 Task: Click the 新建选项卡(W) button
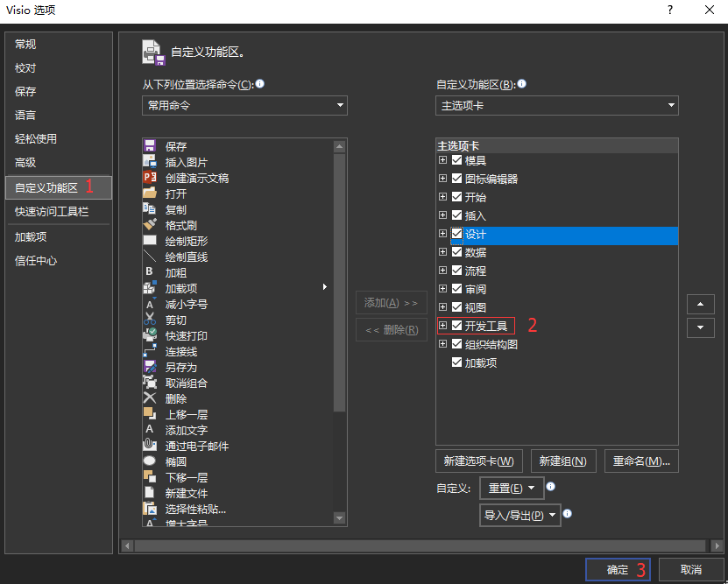click(479, 461)
